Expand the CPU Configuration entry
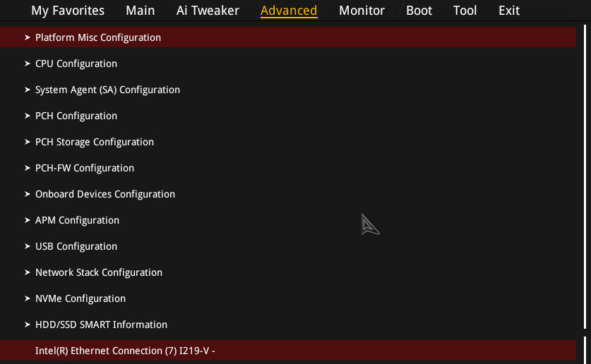This screenshot has height=364, width=591. pos(288,63)
